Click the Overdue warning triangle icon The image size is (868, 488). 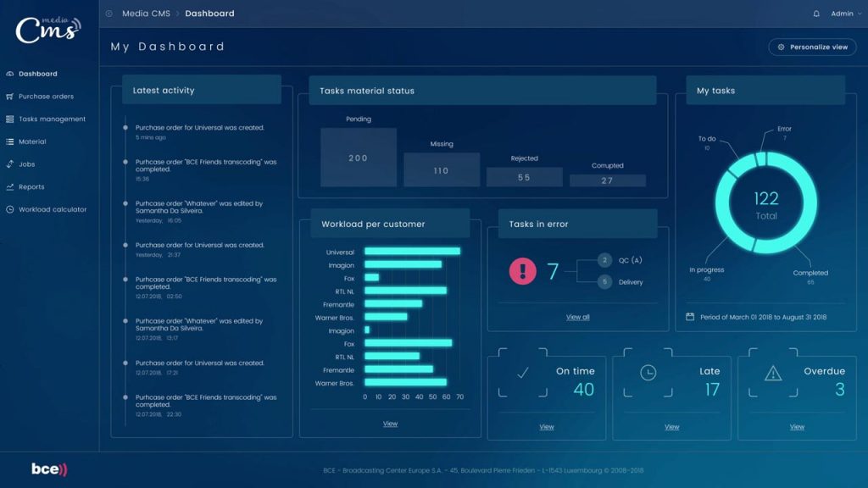[x=773, y=372]
